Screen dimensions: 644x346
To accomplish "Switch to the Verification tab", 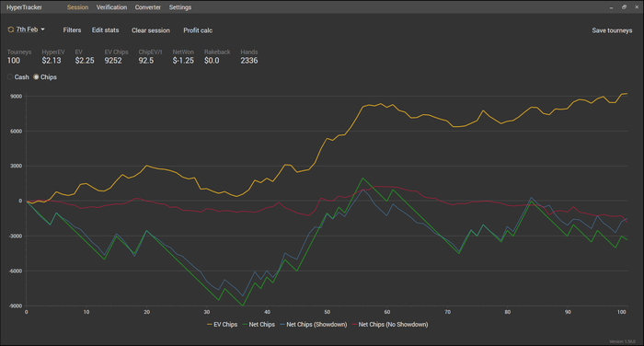I will pyautogui.click(x=111, y=7).
